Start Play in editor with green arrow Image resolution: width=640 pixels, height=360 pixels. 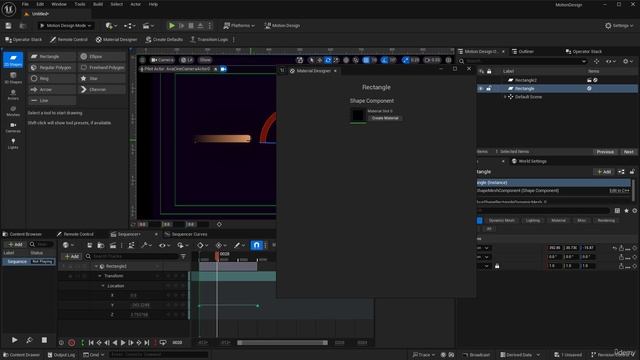click(x=172, y=26)
